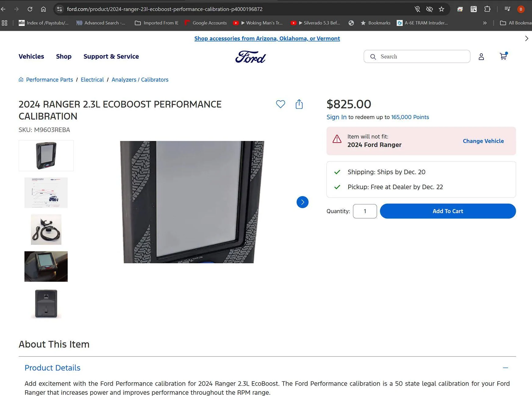Open the shopping cart
532x396 pixels.
[503, 56]
